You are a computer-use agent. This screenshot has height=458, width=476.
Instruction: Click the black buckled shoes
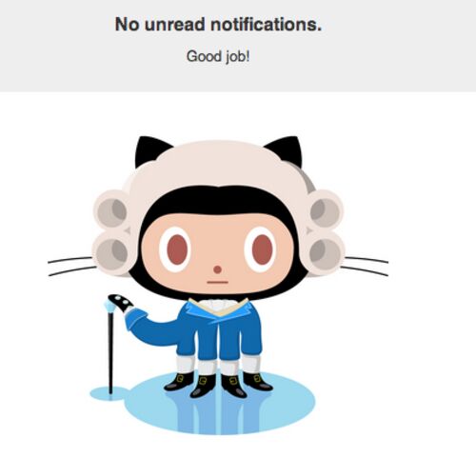218,385
